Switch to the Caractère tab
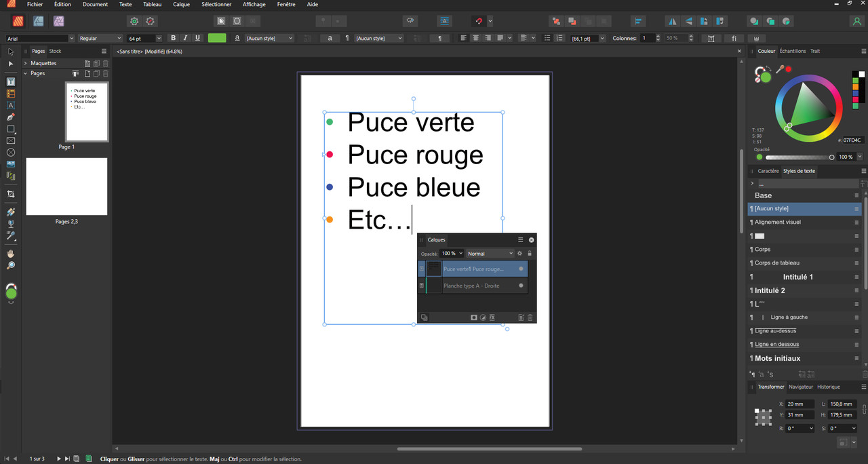This screenshot has width=868, height=464. coord(768,171)
